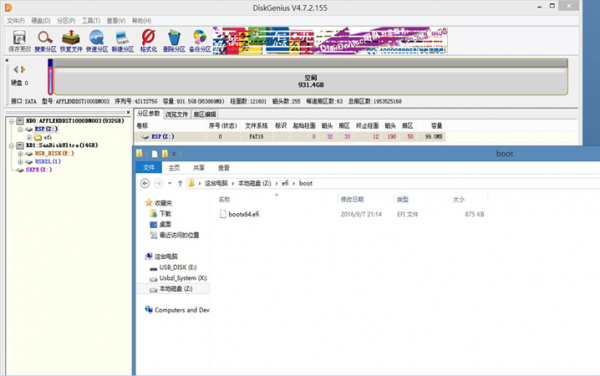The image size is (600, 376).
Task: Open the Tools (工具T) menu
Action: coord(91,21)
